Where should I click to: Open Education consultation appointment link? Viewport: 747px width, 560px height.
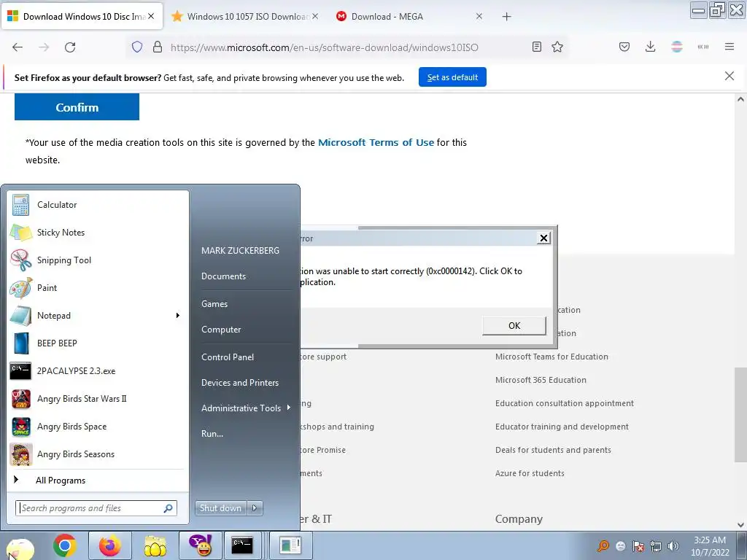[565, 403]
